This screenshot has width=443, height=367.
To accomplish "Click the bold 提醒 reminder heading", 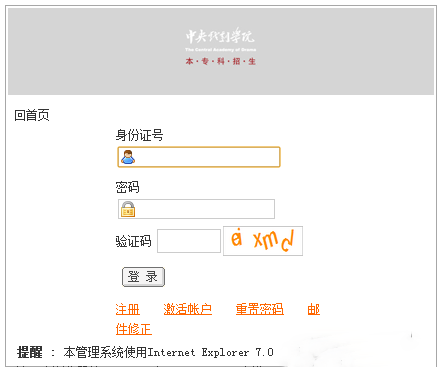I will pos(30,352).
